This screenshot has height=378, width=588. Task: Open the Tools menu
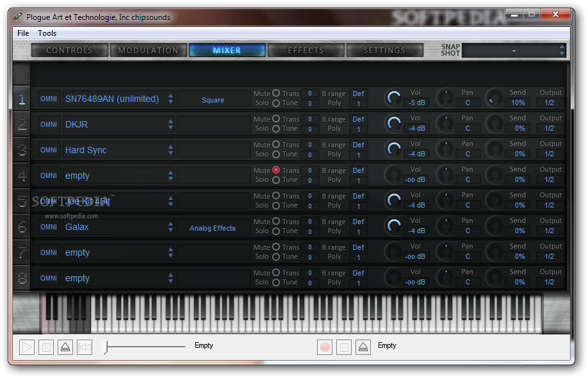pos(47,33)
